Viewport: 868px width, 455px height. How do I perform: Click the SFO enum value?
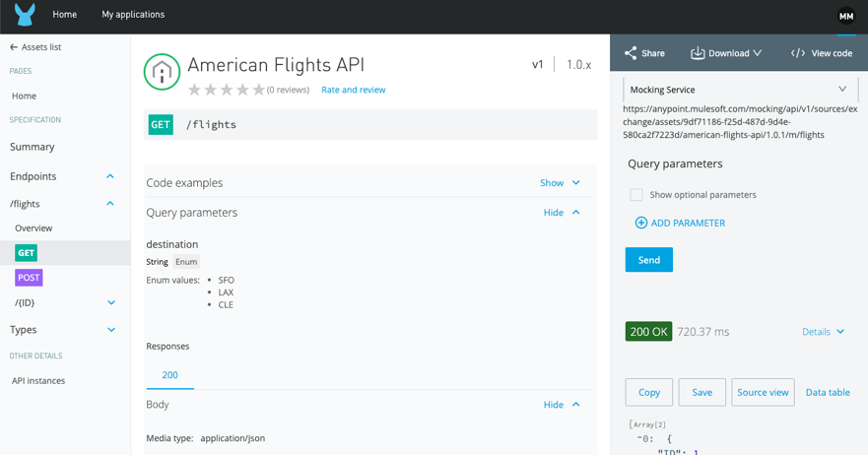226,280
